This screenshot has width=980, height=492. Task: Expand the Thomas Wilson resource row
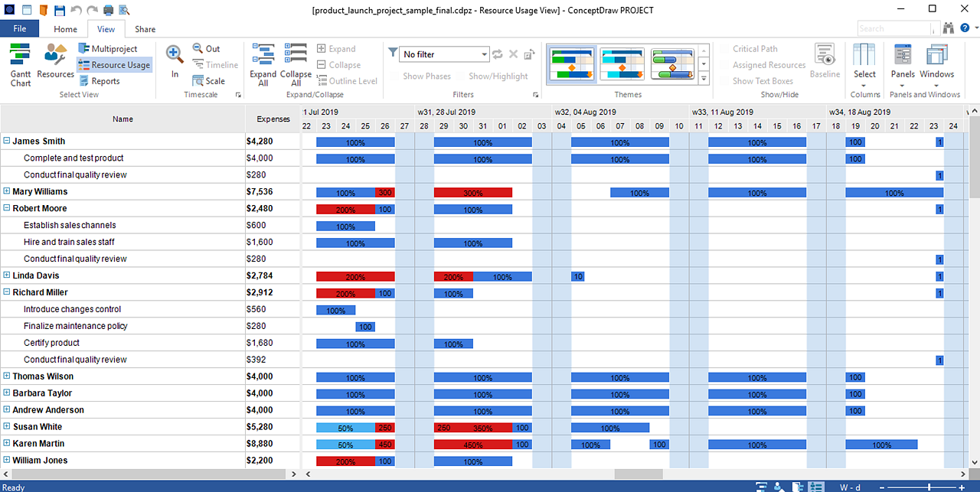[x=7, y=376]
